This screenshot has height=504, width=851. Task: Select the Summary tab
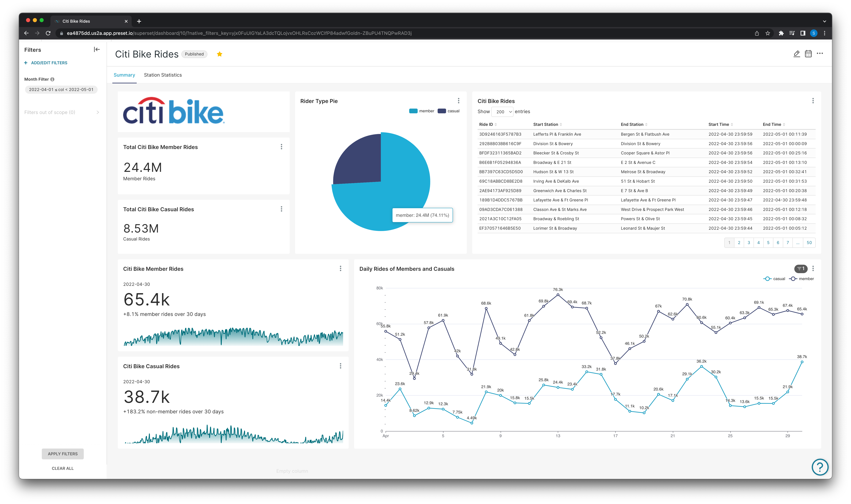coord(124,75)
